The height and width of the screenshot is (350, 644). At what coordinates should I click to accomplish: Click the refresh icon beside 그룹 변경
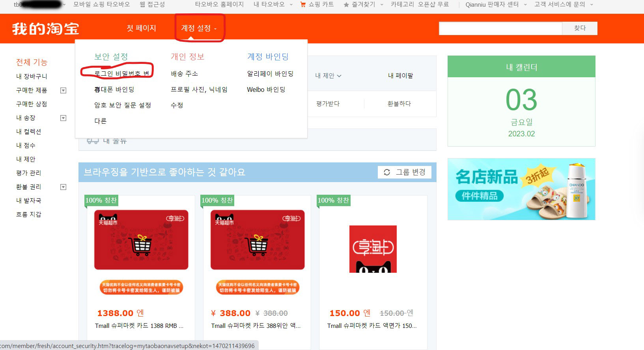pos(387,172)
